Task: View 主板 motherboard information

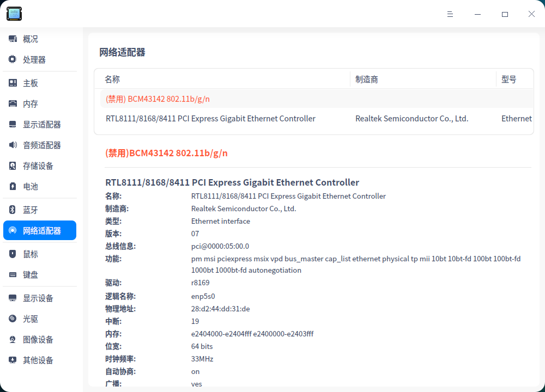Action: click(x=30, y=83)
